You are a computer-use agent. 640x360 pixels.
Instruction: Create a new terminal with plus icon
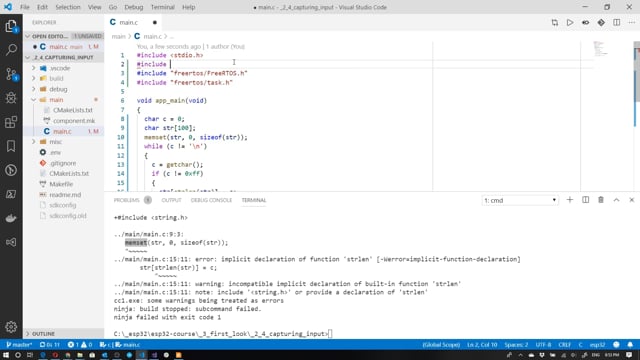pyautogui.click(x=570, y=200)
